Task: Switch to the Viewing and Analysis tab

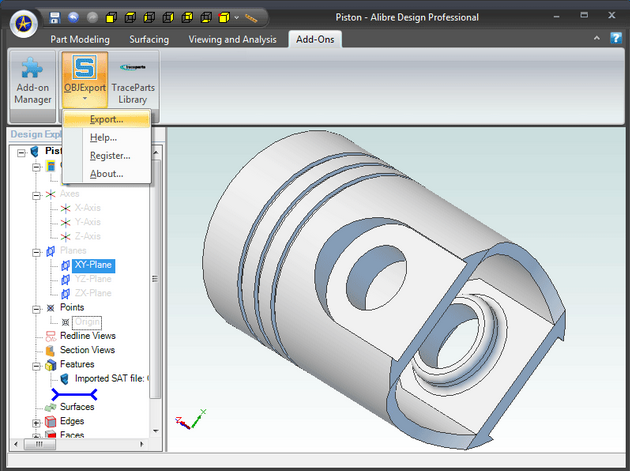Action: pos(233,39)
